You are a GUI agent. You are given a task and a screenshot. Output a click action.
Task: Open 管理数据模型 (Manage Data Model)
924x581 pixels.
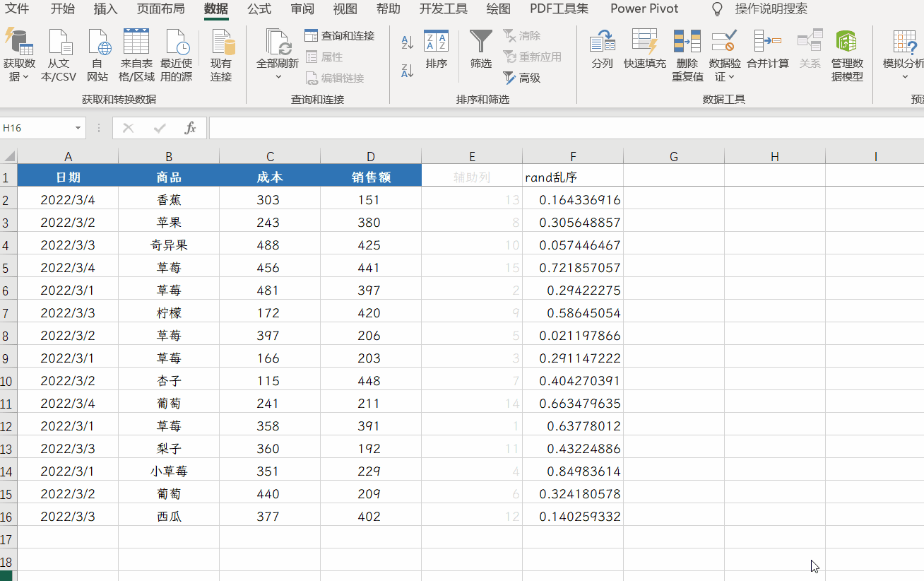847,56
